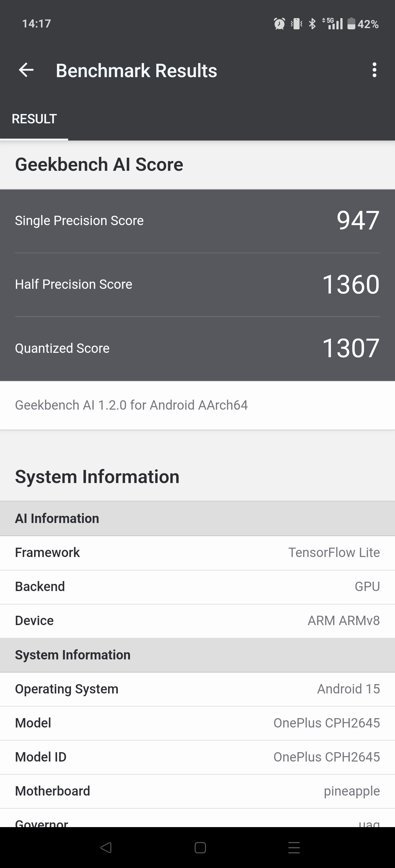Tap the 14:17 clock in status bar
The image size is (395, 868).
pyautogui.click(x=37, y=24)
